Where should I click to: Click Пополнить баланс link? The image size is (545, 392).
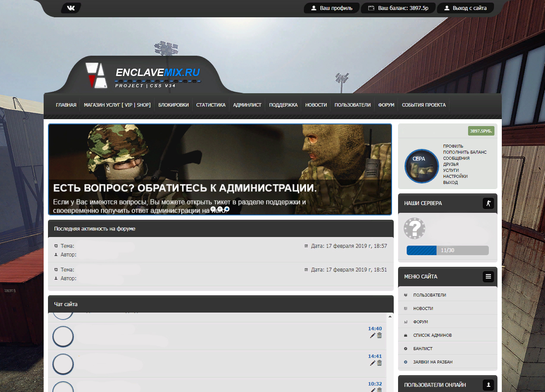point(465,152)
